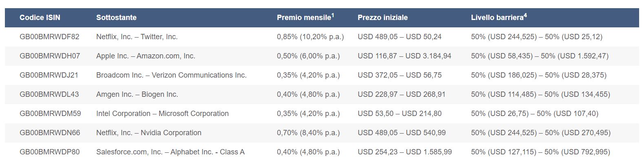Viewport: 644px width, 165px height.
Task: Select ISIN code GB00BMRWDN66
Action: 50,133
